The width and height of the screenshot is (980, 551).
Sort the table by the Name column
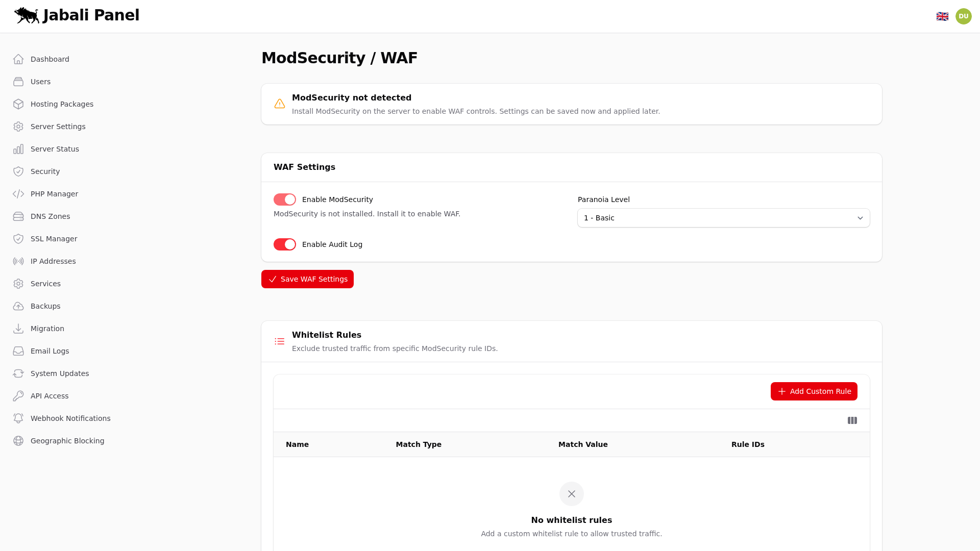[x=298, y=444]
